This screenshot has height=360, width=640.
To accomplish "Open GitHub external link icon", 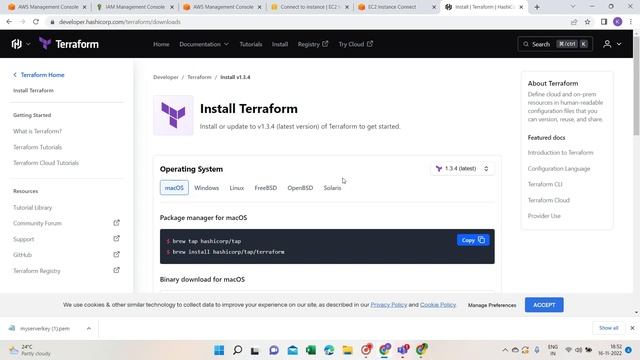I will [116, 254].
